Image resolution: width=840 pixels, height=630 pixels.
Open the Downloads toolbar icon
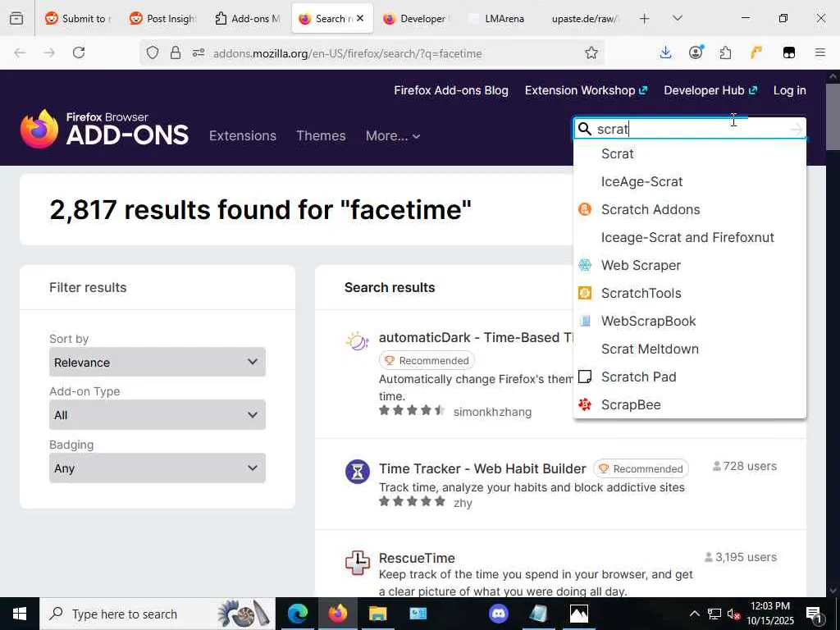coord(665,52)
